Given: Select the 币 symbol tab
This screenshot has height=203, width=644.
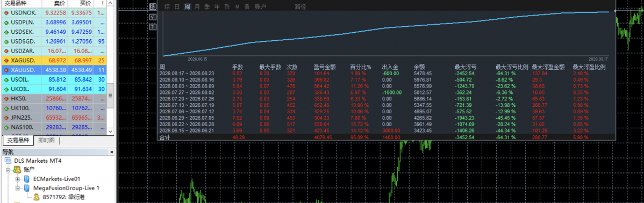Looking at the screenshot, I should (227, 6).
